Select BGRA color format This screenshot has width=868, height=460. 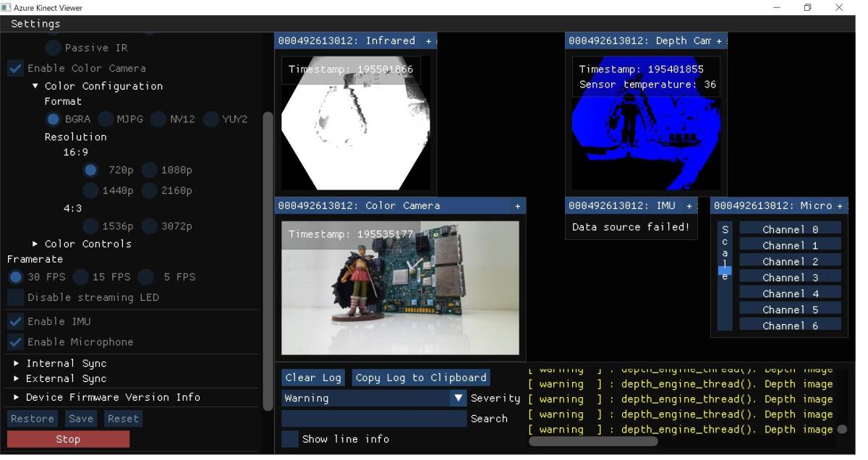[x=53, y=119]
